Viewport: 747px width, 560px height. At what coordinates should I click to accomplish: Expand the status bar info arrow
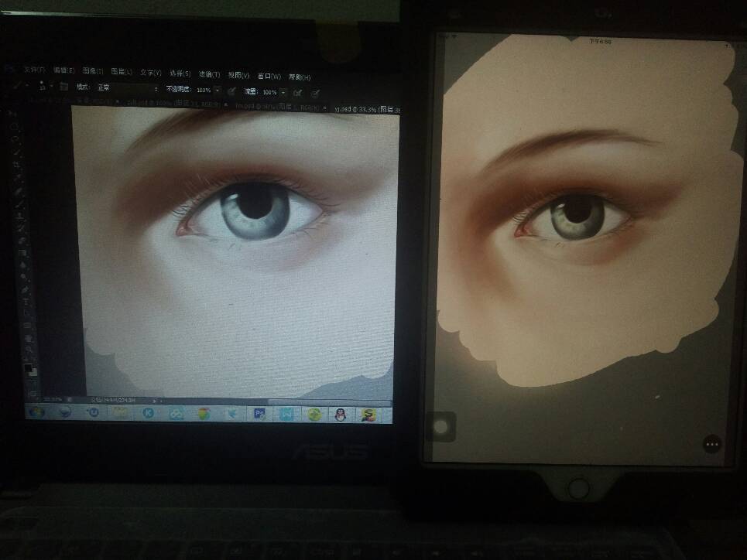[x=154, y=401]
